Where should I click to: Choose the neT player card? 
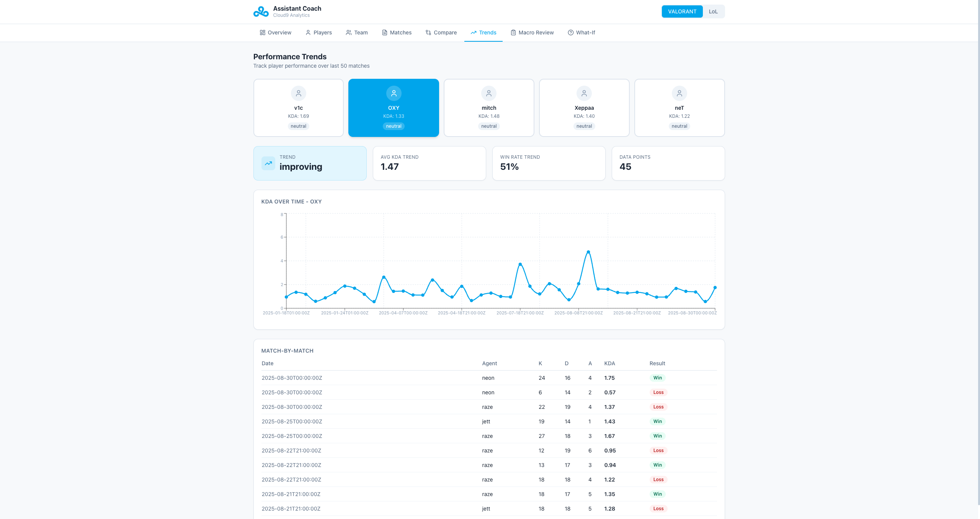[x=679, y=108]
